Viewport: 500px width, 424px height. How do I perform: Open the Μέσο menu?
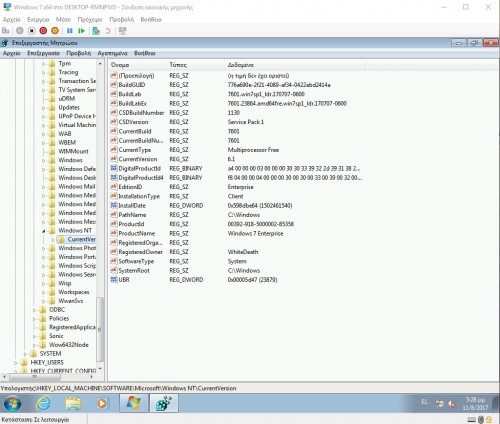63,20
